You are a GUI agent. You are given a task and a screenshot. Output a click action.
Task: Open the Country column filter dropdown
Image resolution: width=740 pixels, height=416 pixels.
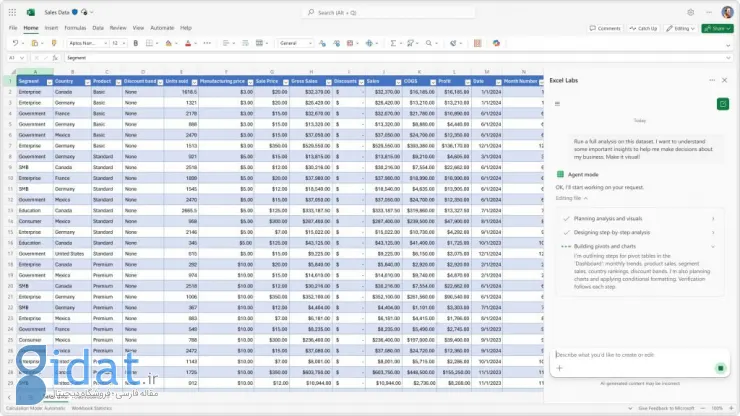coord(86,81)
